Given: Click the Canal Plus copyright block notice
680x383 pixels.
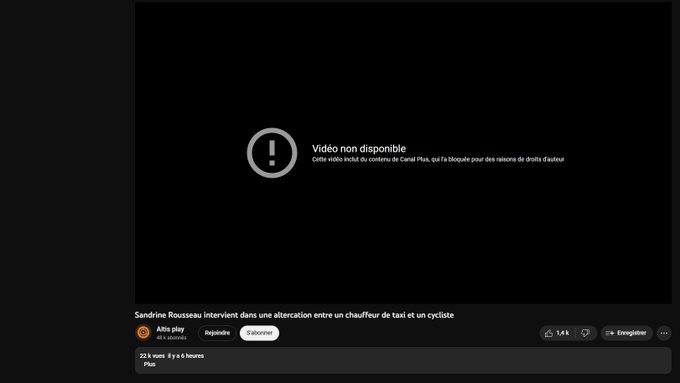Looking at the screenshot, I should [438, 160].
